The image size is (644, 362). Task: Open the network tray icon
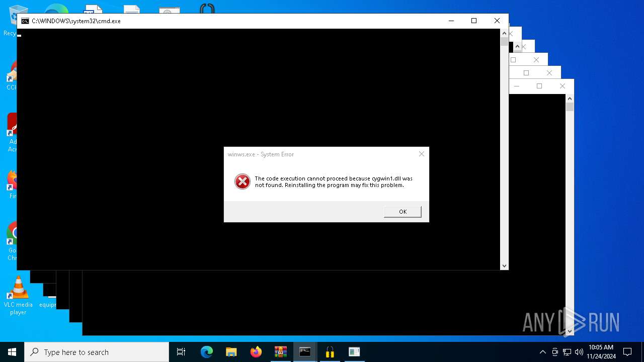tap(567, 352)
